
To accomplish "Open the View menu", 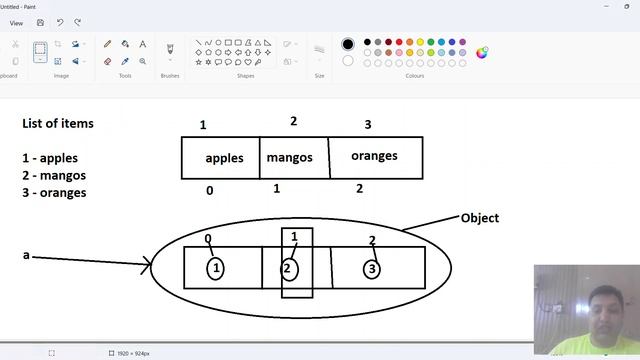I will point(16,23).
